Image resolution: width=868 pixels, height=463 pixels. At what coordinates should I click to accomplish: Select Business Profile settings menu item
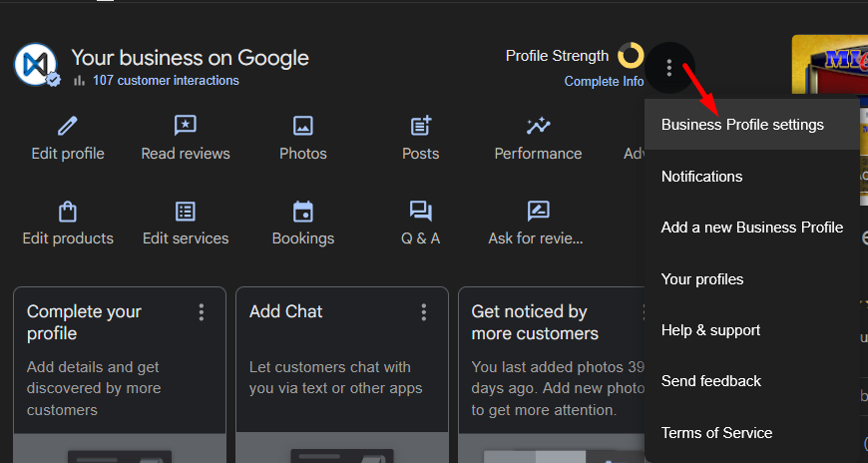point(742,125)
